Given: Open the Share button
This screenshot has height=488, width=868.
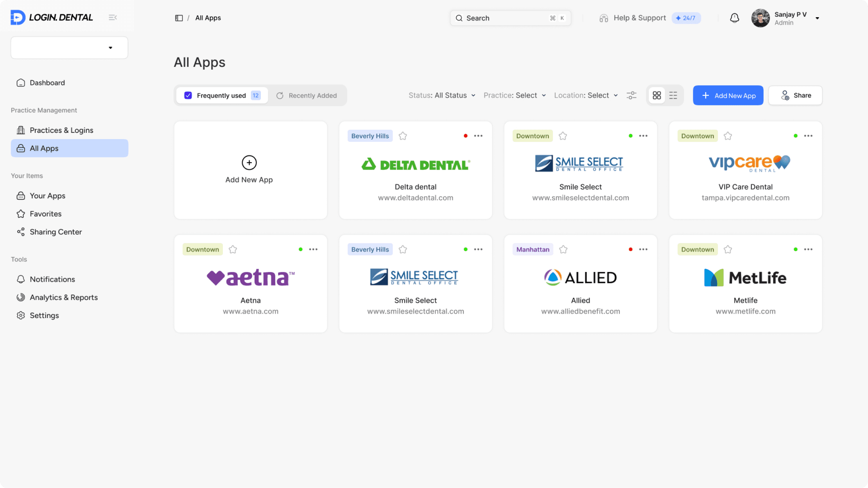Looking at the screenshot, I should [795, 95].
